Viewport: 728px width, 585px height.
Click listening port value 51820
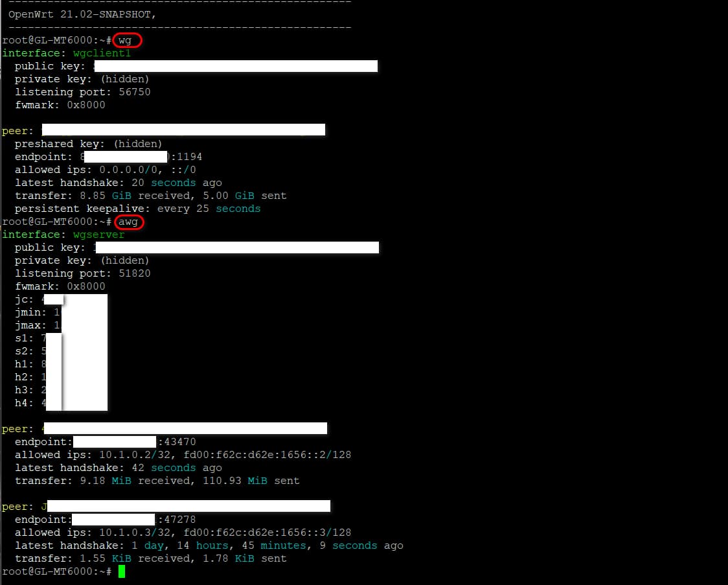coord(135,273)
